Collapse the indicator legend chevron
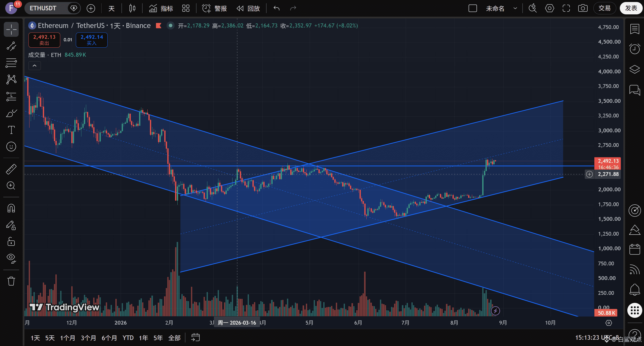The height and width of the screenshot is (346, 644). click(35, 66)
